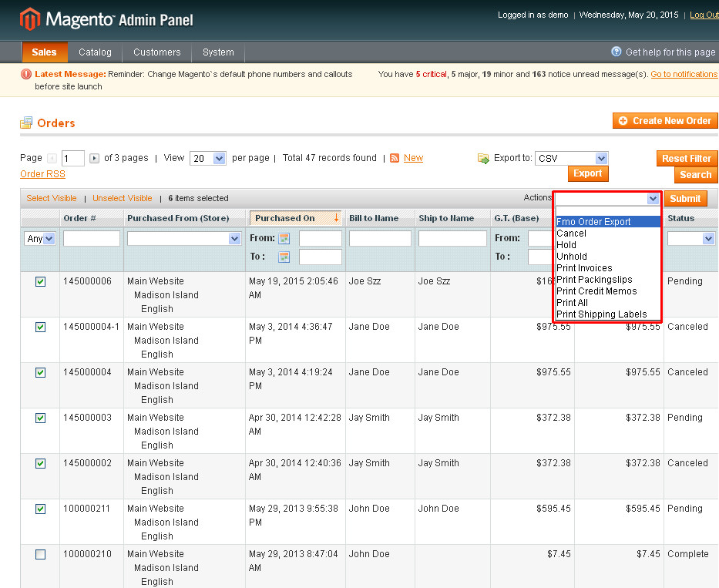Select Print All action
This screenshot has width=719, height=588.
click(607, 303)
